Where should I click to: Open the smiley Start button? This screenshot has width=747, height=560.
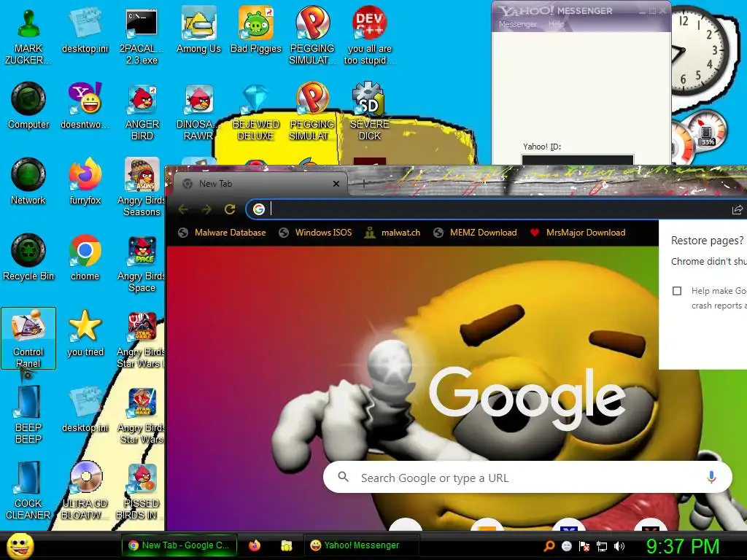(20, 545)
